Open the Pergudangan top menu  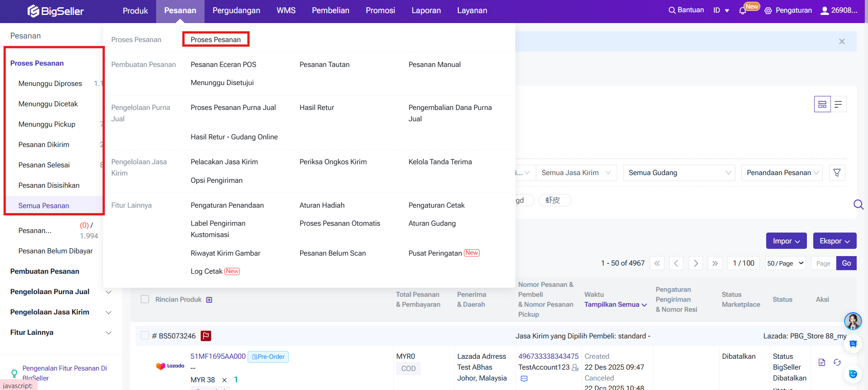(x=236, y=11)
